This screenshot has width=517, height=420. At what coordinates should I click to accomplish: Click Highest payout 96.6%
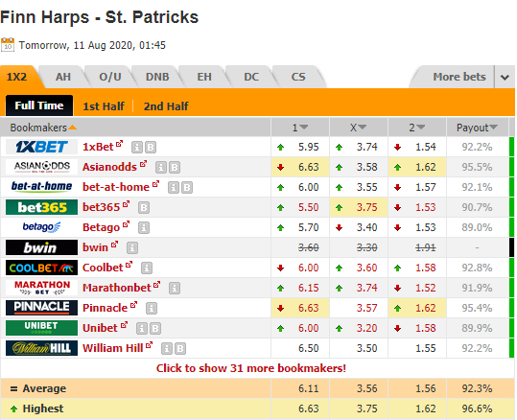tap(477, 408)
